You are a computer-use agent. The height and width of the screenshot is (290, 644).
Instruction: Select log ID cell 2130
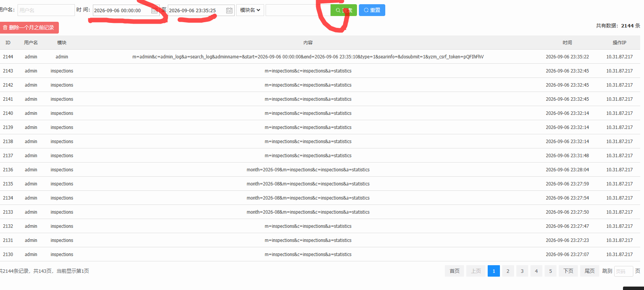coord(8,255)
